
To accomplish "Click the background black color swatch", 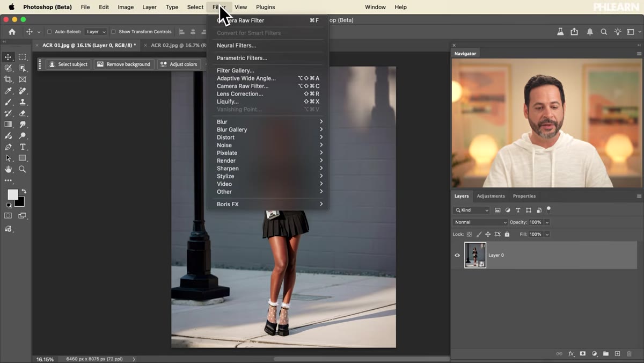I will (x=20, y=202).
